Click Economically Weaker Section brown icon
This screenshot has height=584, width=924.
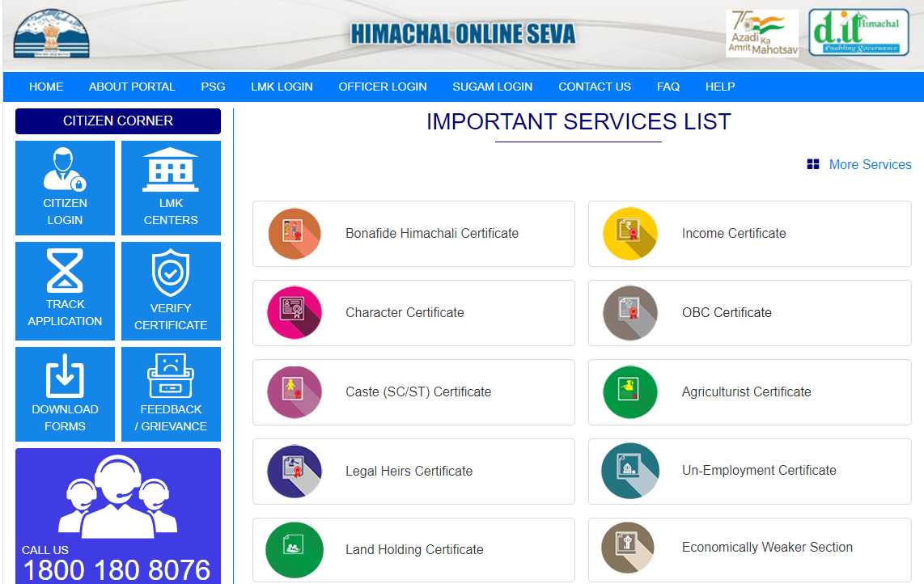[628, 548]
